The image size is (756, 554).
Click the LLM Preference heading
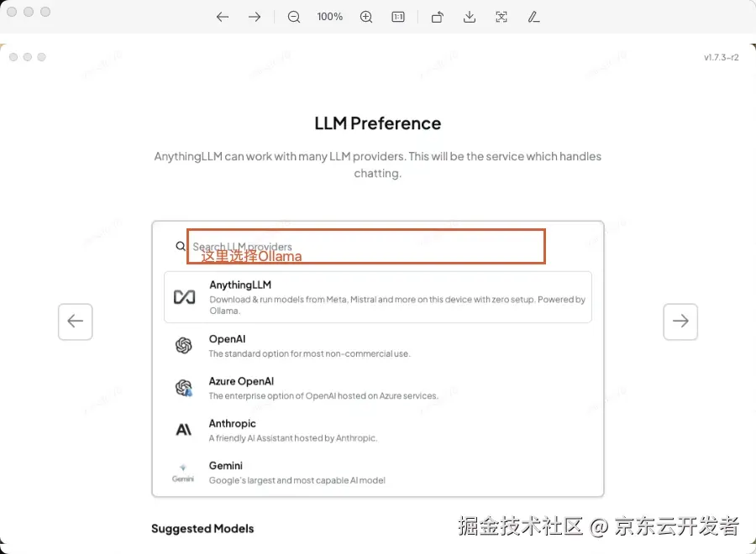tap(377, 123)
